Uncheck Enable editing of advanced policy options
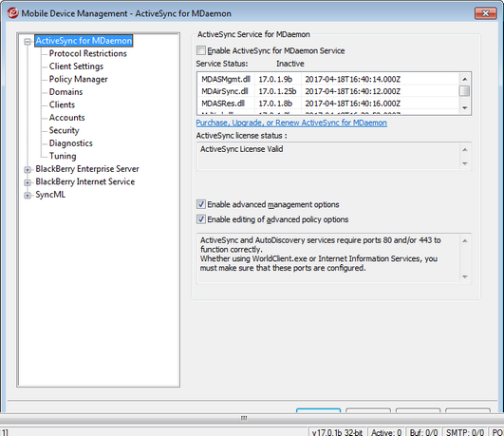504x436 pixels. pos(201,219)
